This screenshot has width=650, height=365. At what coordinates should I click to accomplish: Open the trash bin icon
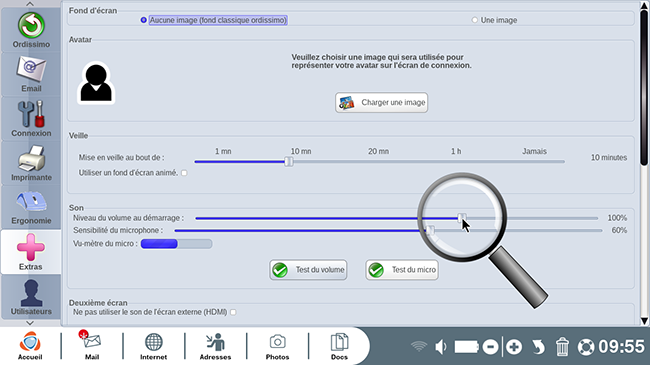[562, 347]
